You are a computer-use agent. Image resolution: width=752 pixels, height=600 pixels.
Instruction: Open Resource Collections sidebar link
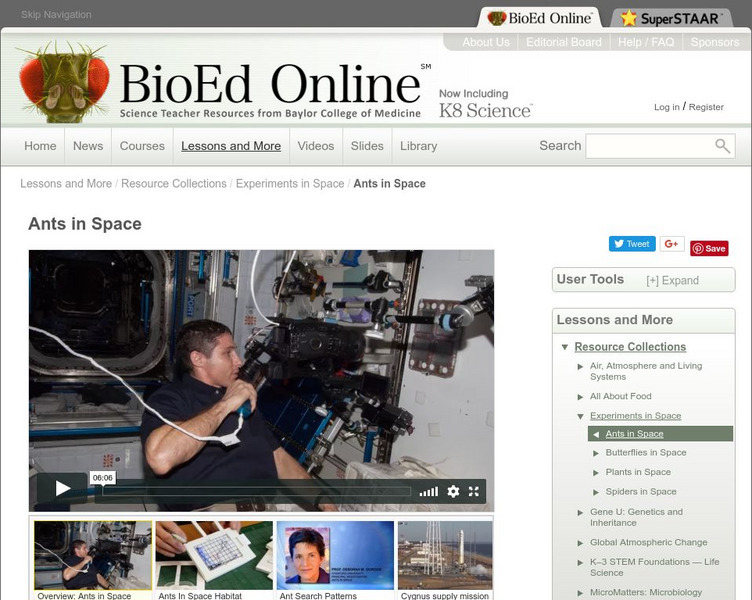click(630, 347)
